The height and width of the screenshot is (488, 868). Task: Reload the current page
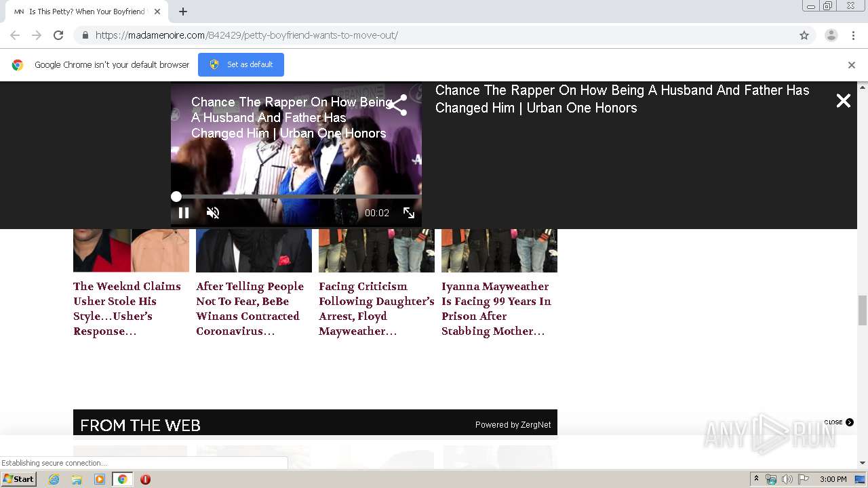(58, 35)
